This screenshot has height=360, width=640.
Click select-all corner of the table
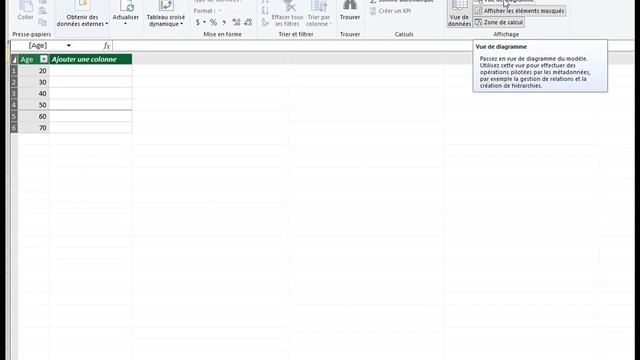(14, 59)
